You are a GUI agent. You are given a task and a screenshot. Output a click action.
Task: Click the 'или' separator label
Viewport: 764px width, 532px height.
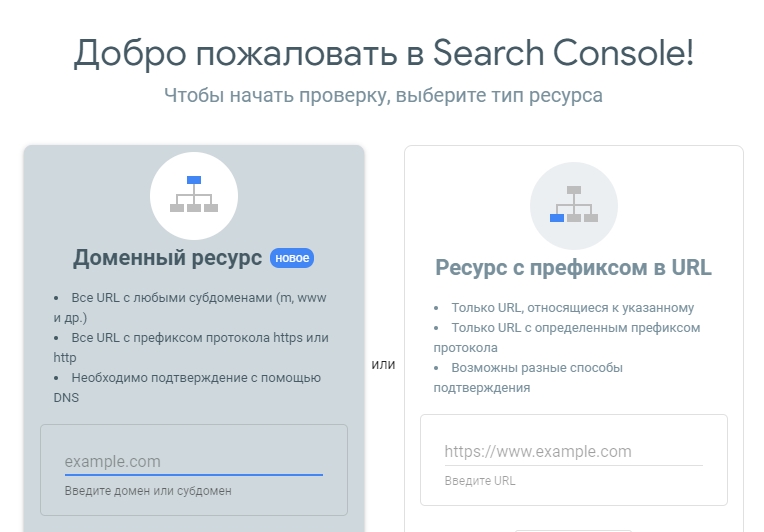(x=383, y=364)
